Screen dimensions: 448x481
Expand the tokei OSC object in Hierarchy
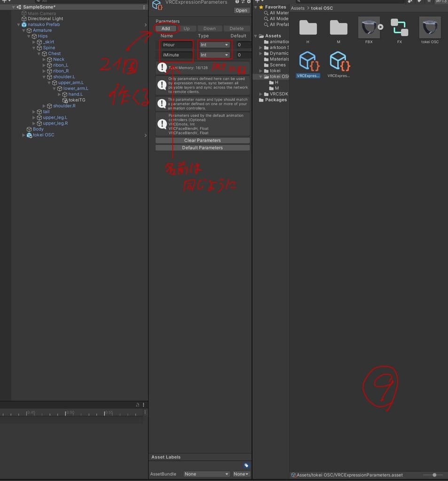coord(24,135)
